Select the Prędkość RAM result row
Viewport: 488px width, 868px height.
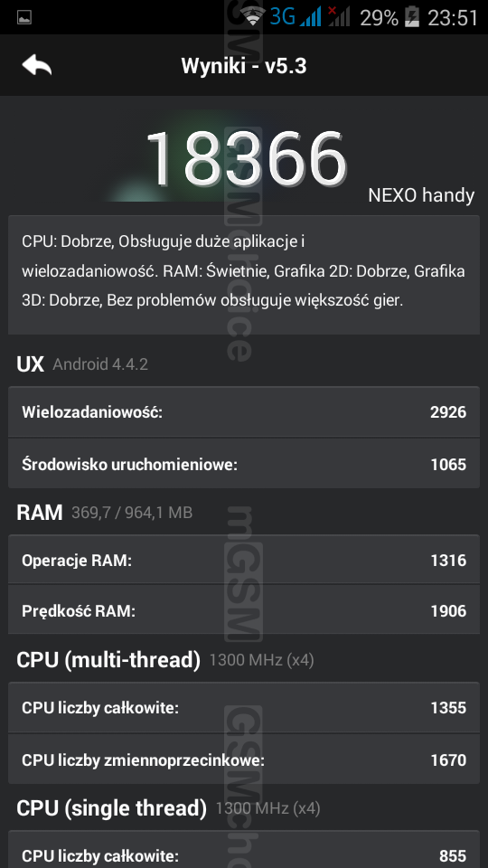[x=243, y=610]
